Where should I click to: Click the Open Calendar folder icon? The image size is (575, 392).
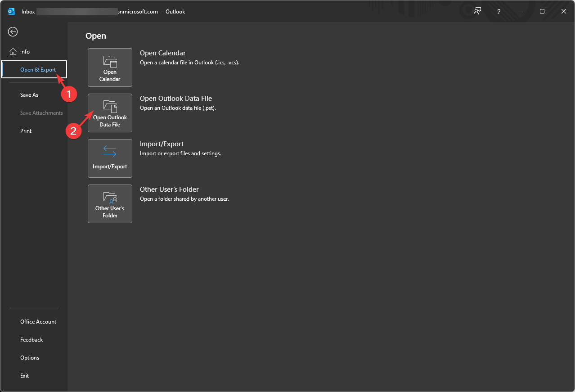pos(110,62)
